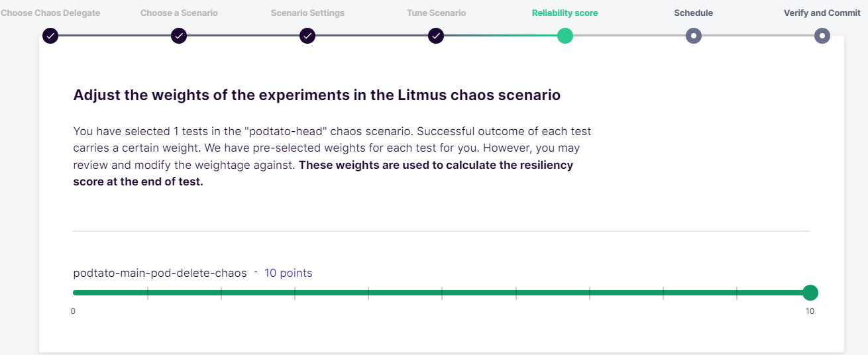Viewport: 868px width, 355px height.
Task: Jump to the Schedule step label
Action: point(694,13)
